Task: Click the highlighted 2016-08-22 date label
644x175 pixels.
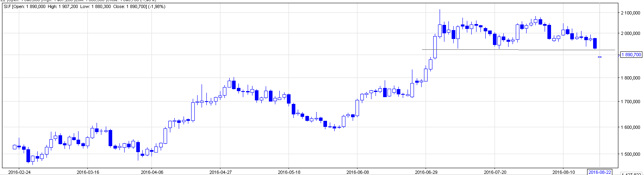Action: click(x=600, y=172)
